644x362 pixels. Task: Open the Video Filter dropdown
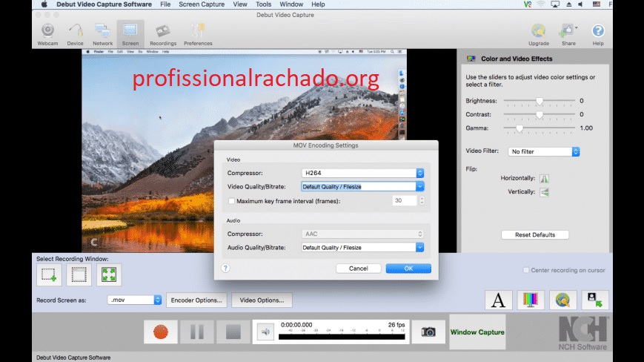pos(544,151)
